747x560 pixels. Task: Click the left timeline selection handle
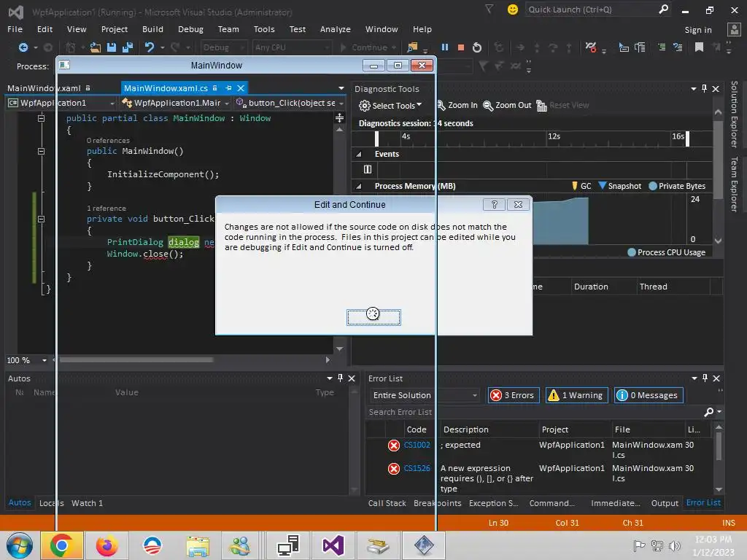376,139
